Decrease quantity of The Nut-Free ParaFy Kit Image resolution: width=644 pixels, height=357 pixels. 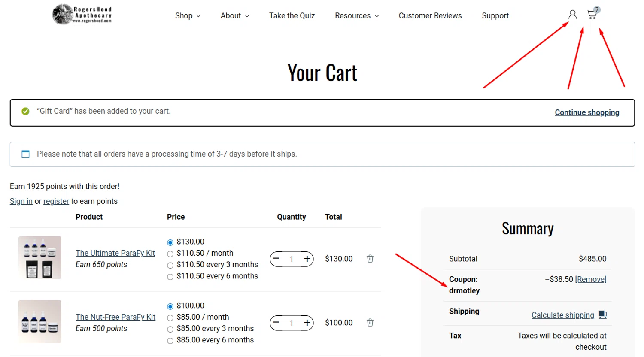click(276, 323)
